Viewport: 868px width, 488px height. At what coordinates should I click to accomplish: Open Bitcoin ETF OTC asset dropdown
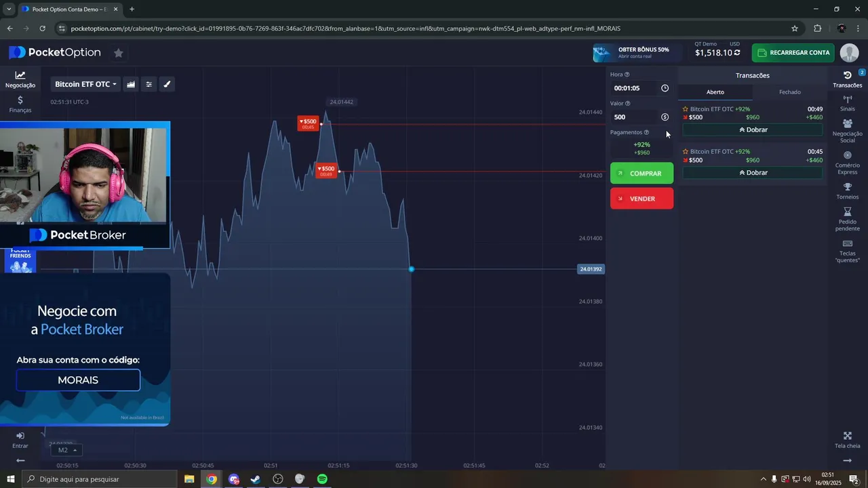[x=85, y=84]
